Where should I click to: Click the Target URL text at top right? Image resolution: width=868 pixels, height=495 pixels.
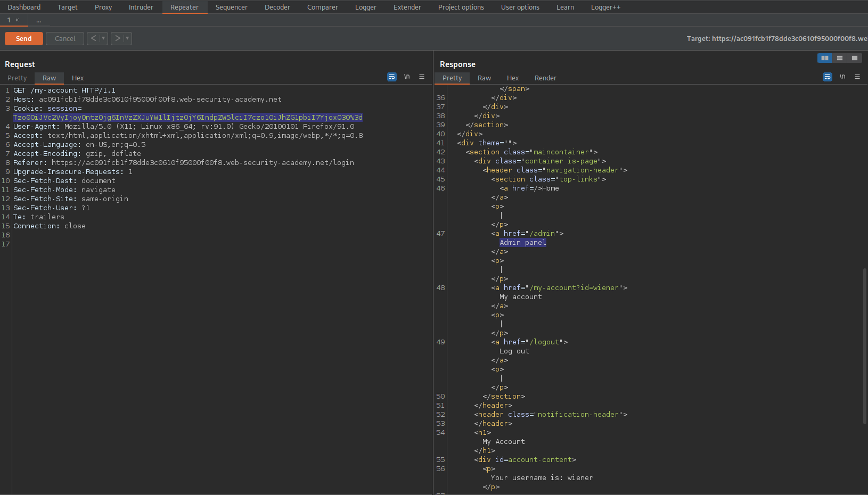click(777, 38)
